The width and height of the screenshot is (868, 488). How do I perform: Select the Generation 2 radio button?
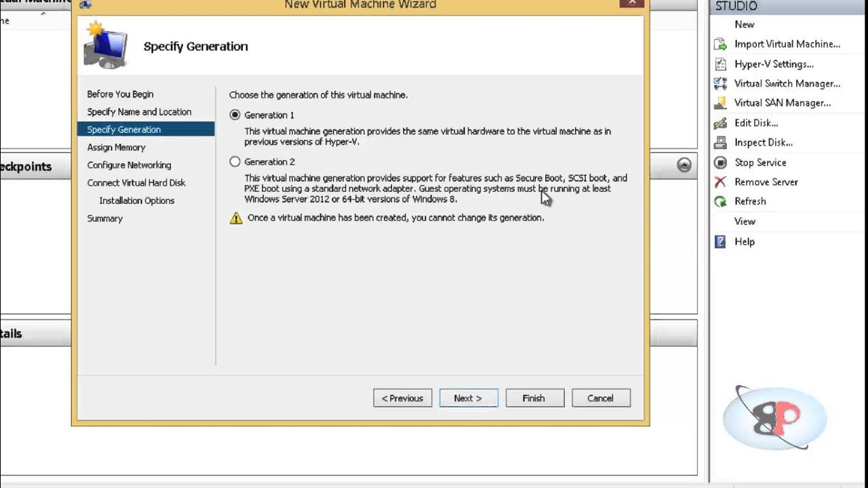point(235,162)
